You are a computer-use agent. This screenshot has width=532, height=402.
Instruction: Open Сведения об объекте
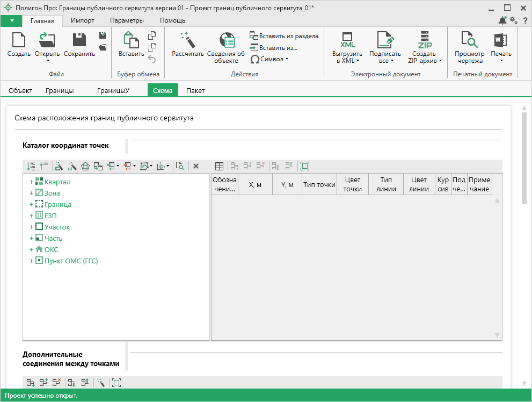tap(226, 42)
